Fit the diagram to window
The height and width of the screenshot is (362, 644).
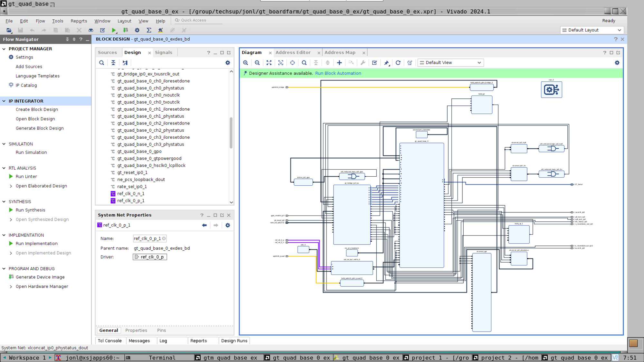coord(269,63)
